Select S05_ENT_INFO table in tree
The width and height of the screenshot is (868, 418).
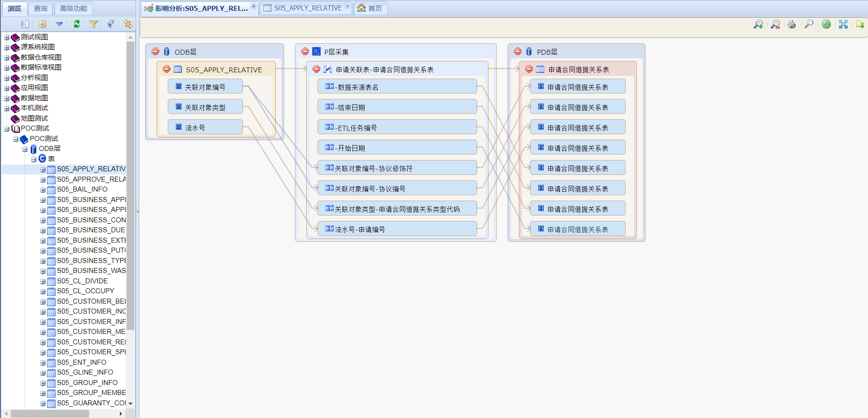[82, 362]
